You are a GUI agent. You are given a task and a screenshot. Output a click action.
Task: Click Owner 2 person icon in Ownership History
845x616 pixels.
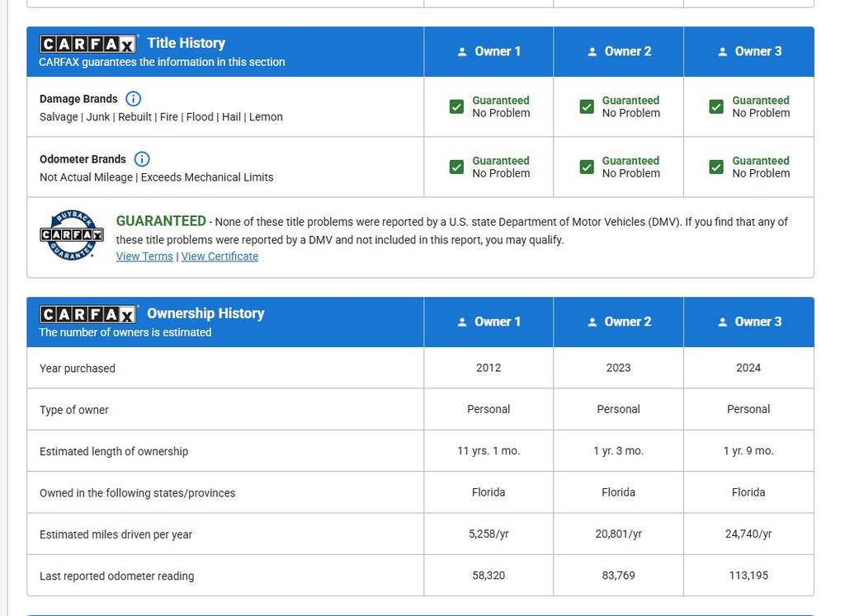[x=592, y=322]
